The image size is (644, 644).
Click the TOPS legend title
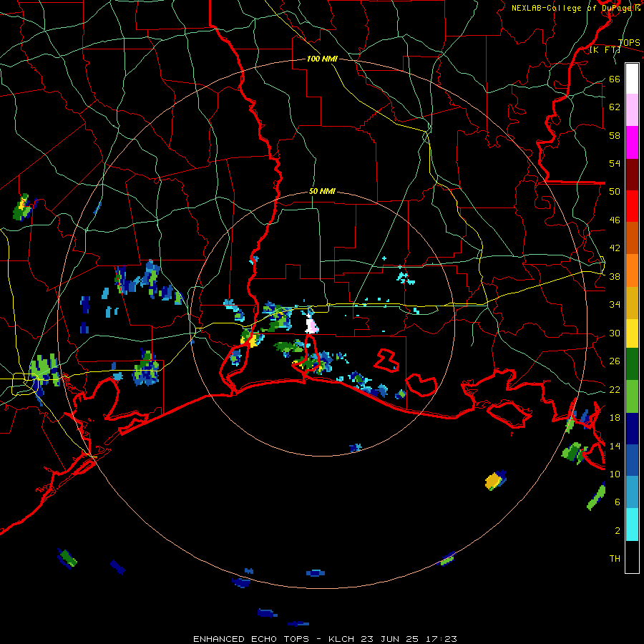pyautogui.click(x=629, y=43)
